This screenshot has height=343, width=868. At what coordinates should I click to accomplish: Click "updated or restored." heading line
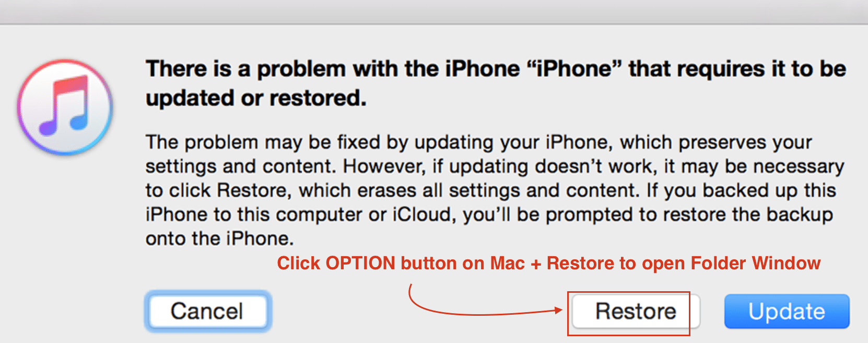[x=256, y=98]
